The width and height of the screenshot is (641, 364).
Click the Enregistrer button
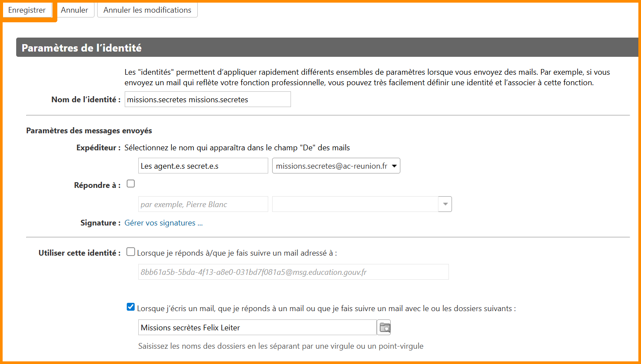tap(27, 10)
